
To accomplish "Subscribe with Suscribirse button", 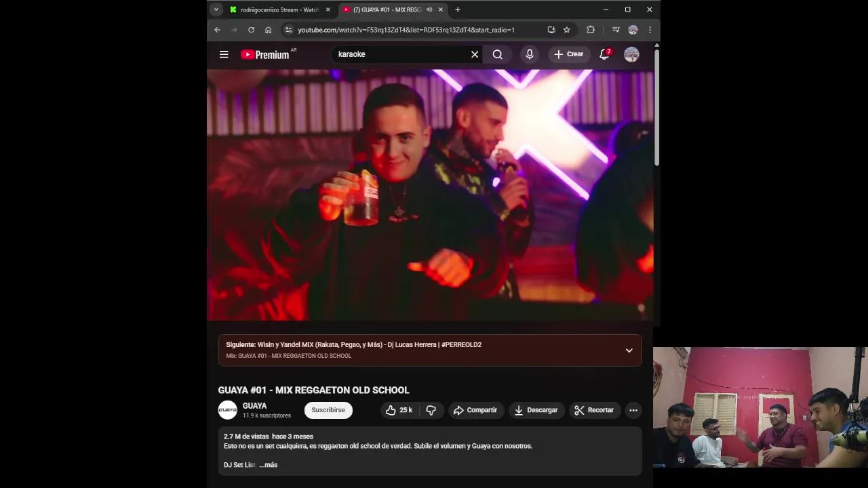I will (x=328, y=410).
